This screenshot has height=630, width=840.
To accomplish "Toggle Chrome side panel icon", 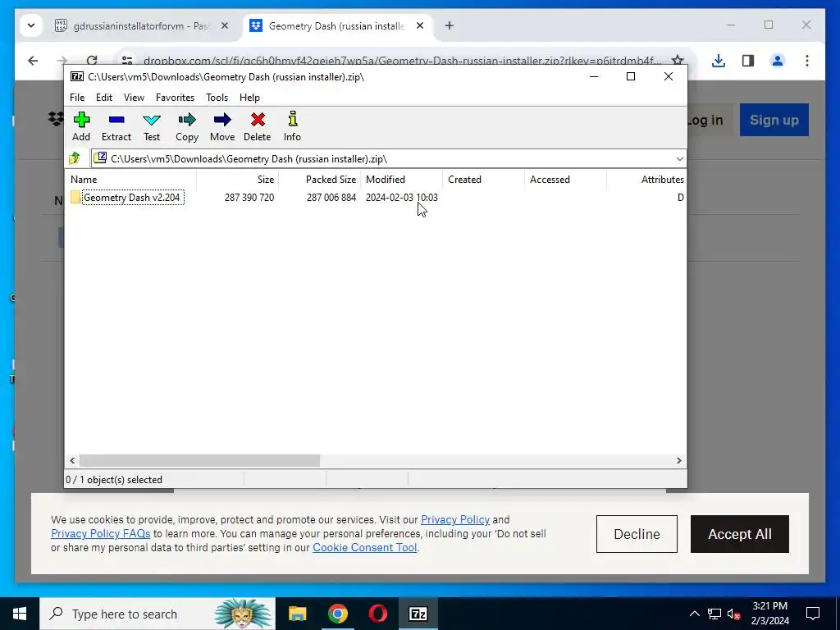I will click(748, 61).
